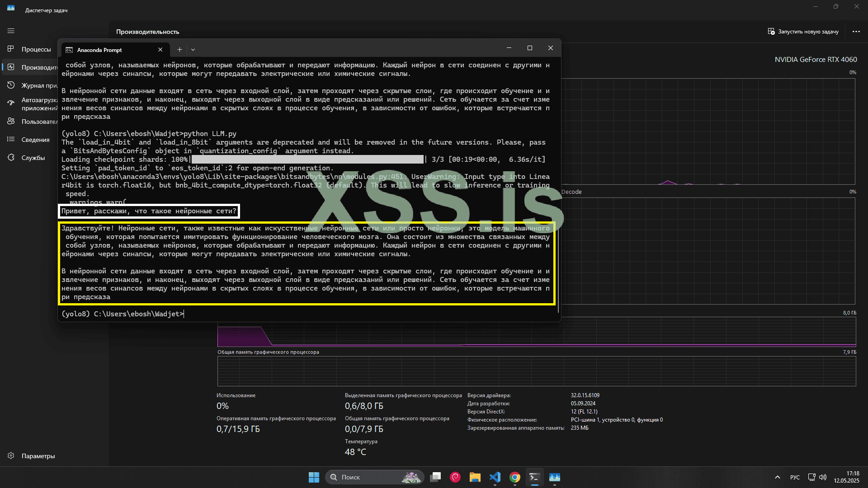Click Run new task button
868x488 pixels.
coord(803,32)
